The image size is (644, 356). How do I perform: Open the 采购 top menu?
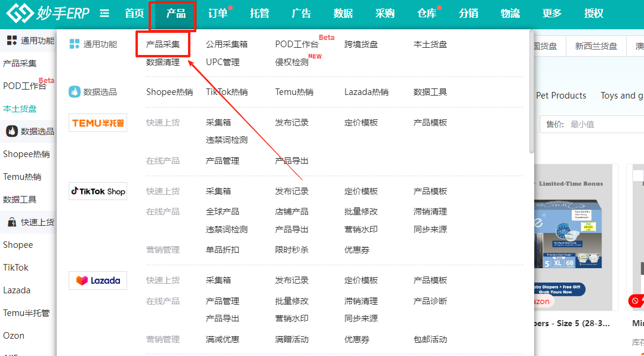[x=385, y=14]
